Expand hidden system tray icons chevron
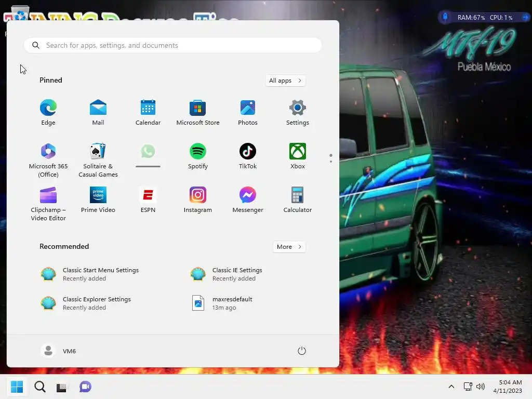Viewport: 532px width, 399px height. (451, 387)
